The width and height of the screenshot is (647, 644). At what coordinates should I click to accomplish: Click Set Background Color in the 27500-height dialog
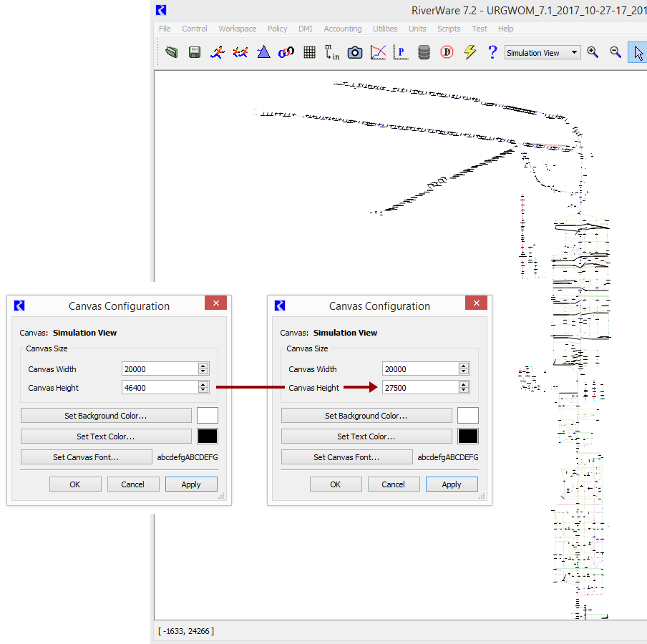(x=366, y=416)
